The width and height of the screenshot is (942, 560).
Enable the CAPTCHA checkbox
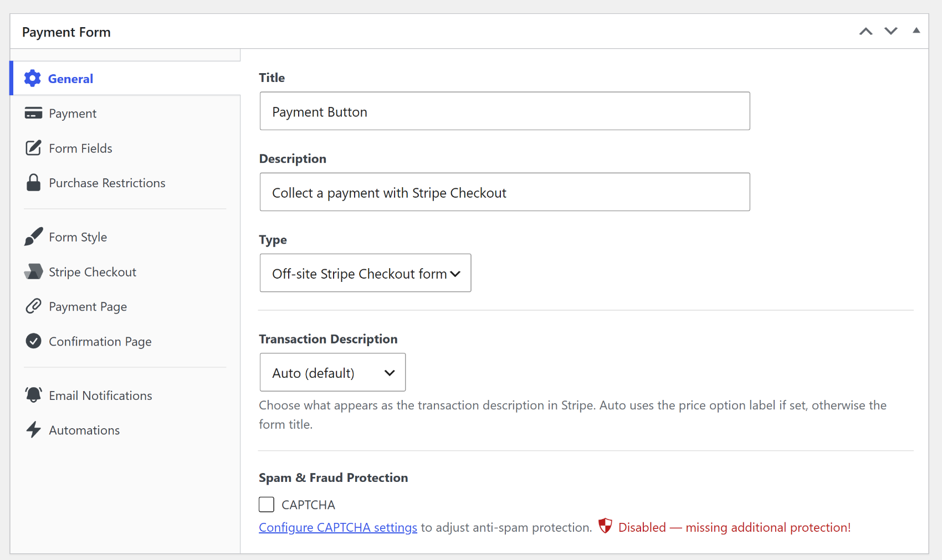[267, 505]
